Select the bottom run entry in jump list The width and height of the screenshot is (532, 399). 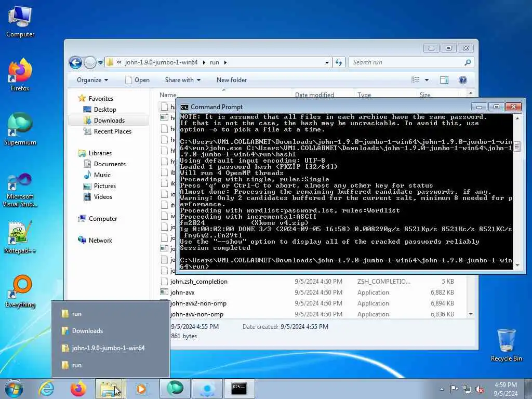[111, 365]
